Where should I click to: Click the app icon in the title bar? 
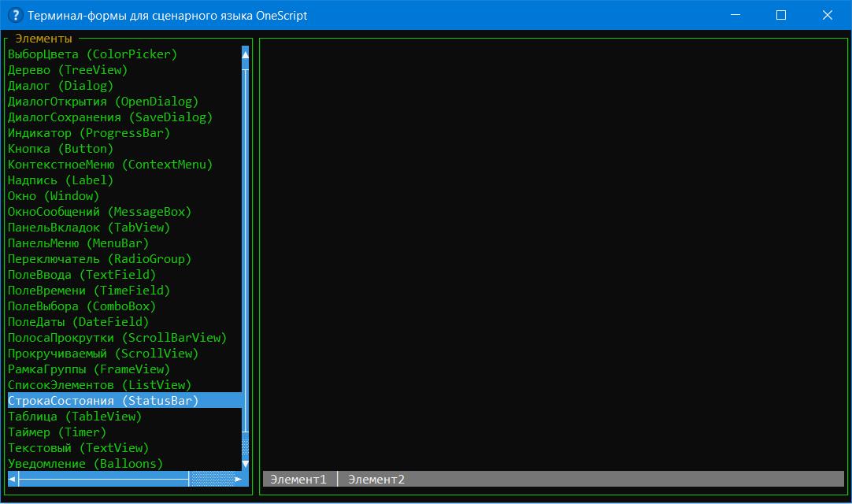pyautogui.click(x=14, y=15)
